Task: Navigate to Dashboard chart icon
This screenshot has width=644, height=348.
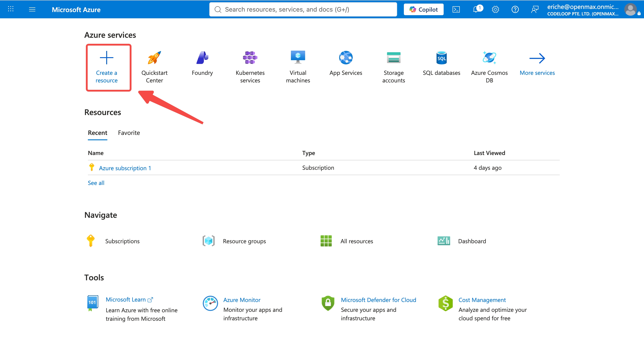Action: (444, 241)
